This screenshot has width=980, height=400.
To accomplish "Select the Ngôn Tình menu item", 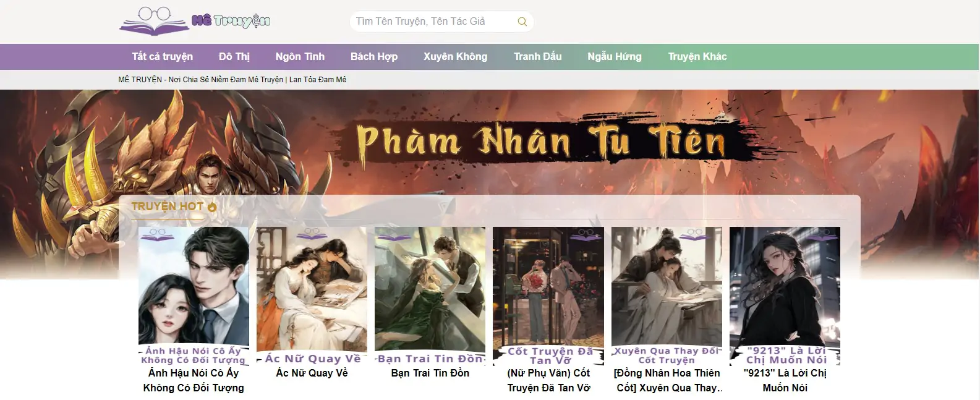I will click(x=300, y=57).
